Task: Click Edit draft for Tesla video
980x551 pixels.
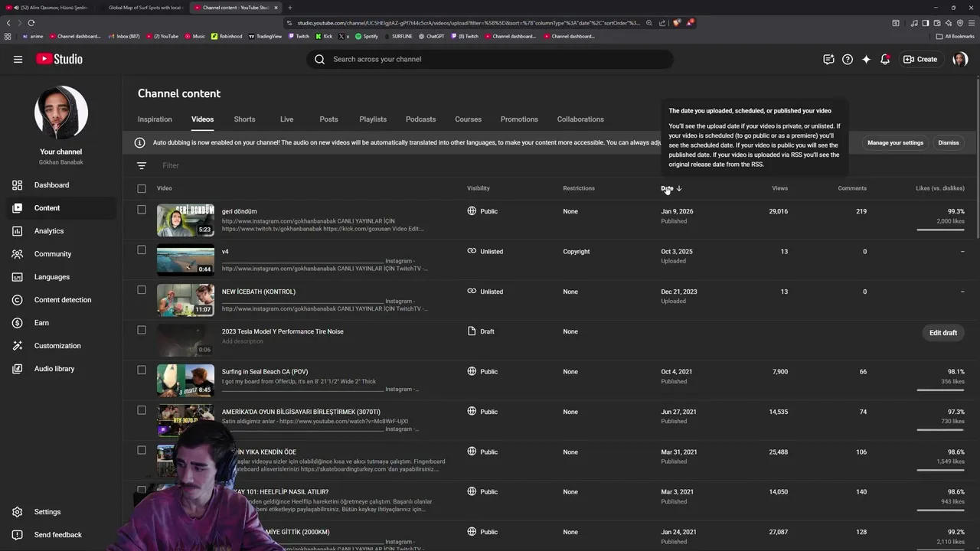Action: (943, 333)
